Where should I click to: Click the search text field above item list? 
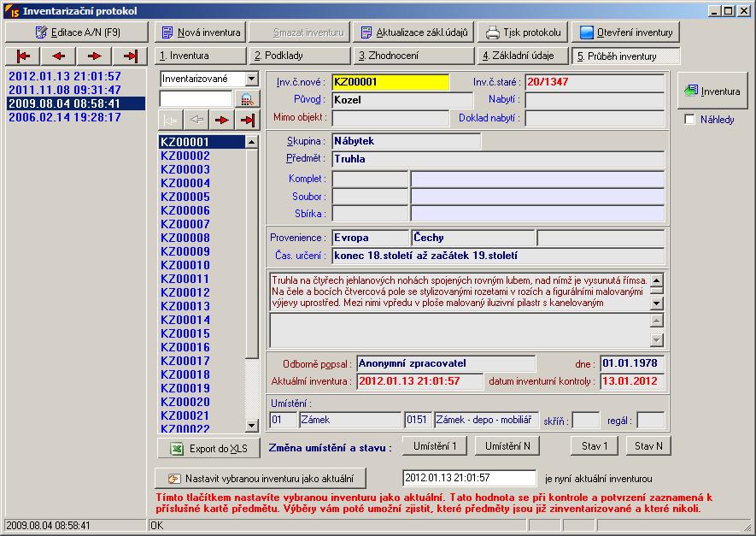[x=196, y=99]
